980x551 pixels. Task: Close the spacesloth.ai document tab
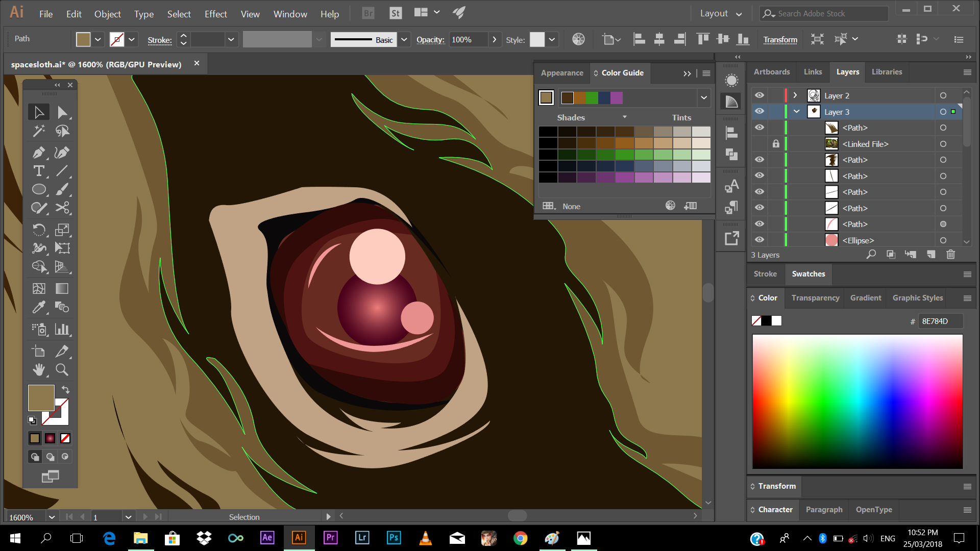pos(197,63)
